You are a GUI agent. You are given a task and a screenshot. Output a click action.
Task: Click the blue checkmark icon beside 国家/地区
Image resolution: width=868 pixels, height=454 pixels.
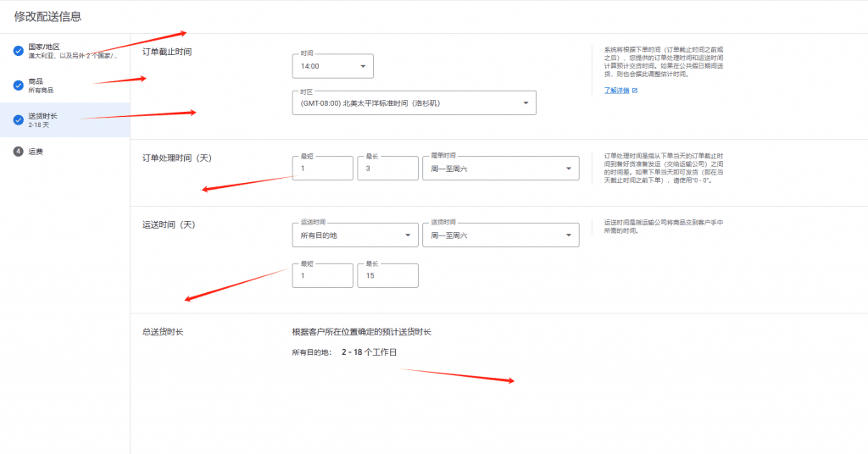pos(19,51)
